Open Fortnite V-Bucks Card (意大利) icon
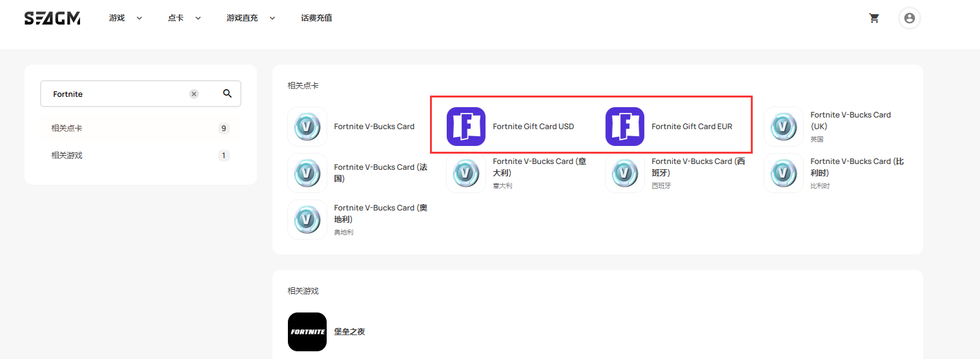The width and height of the screenshot is (980, 359). 465,173
